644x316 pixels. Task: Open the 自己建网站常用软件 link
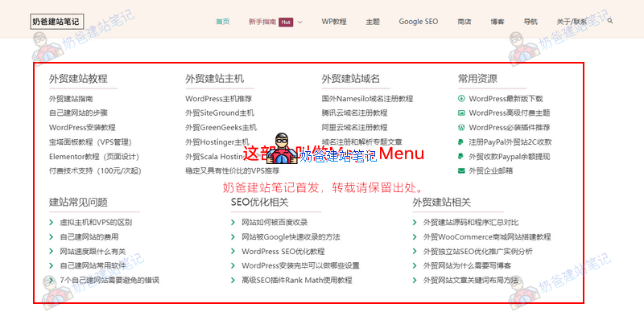tap(93, 265)
